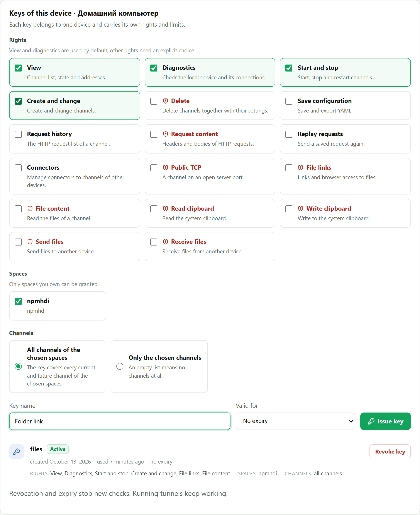Disable the Start and stop right
Image resolution: width=420 pixels, height=515 pixels.
(x=289, y=68)
